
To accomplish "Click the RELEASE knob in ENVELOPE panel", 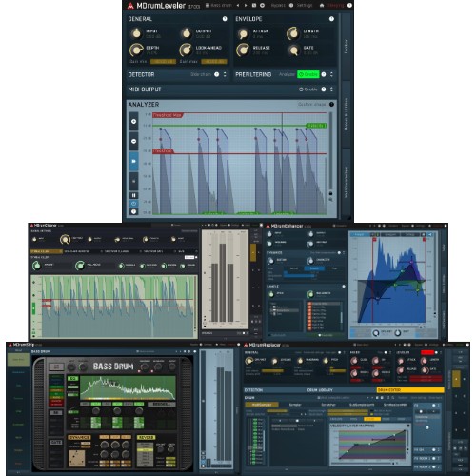I will [243, 50].
